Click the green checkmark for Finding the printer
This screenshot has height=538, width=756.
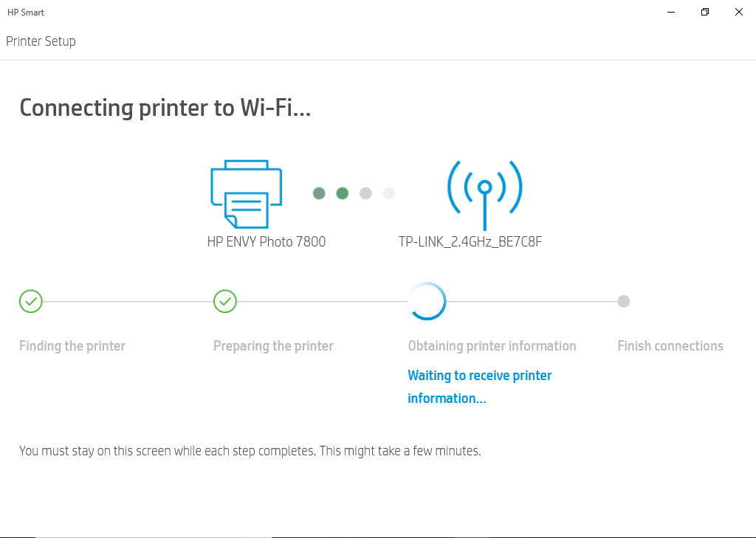click(30, 301)
